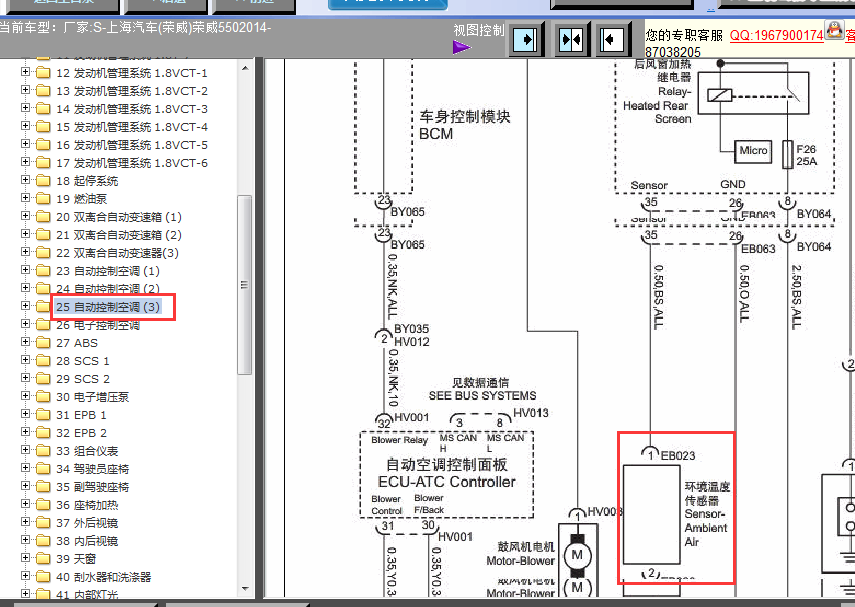The image size is (855, 607).
Task: Open the QQ:1967900174 customer service link
Action: click(776, 35)
